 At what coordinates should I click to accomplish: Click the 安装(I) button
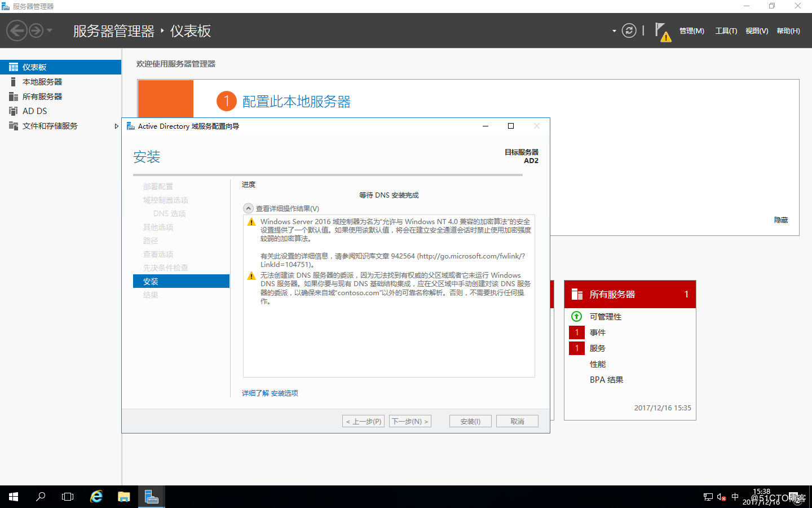pos(470,421)
